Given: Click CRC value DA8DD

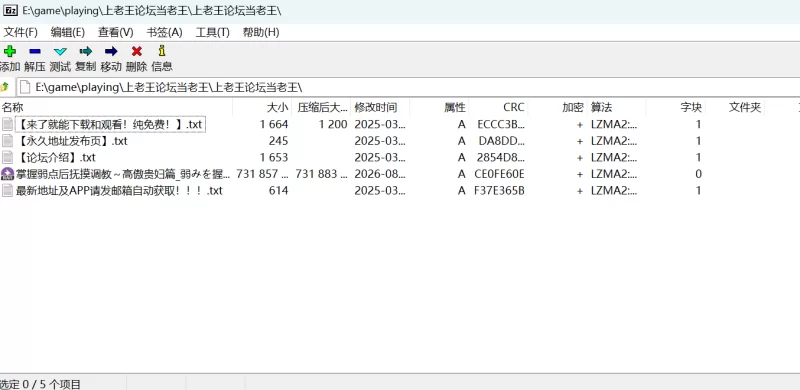Looking at the screenshot, I should pyautogui.click(x=502, y=140).
